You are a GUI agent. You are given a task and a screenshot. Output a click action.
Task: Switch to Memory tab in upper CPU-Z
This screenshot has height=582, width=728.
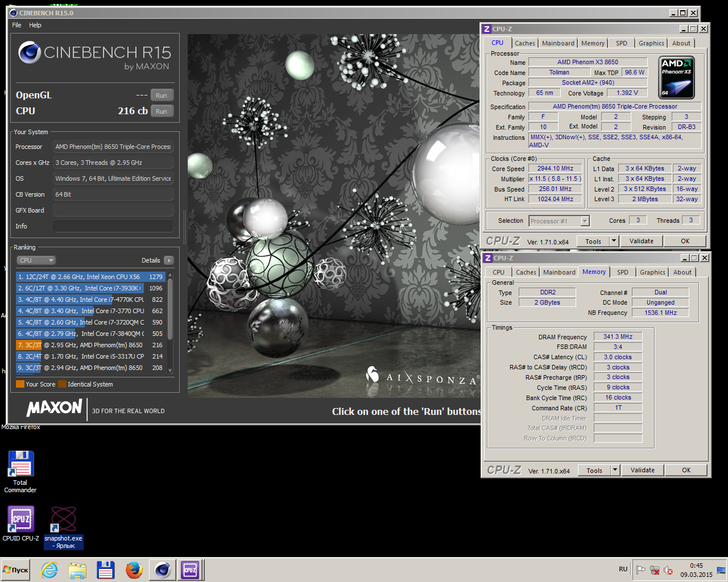coord(593,43)
